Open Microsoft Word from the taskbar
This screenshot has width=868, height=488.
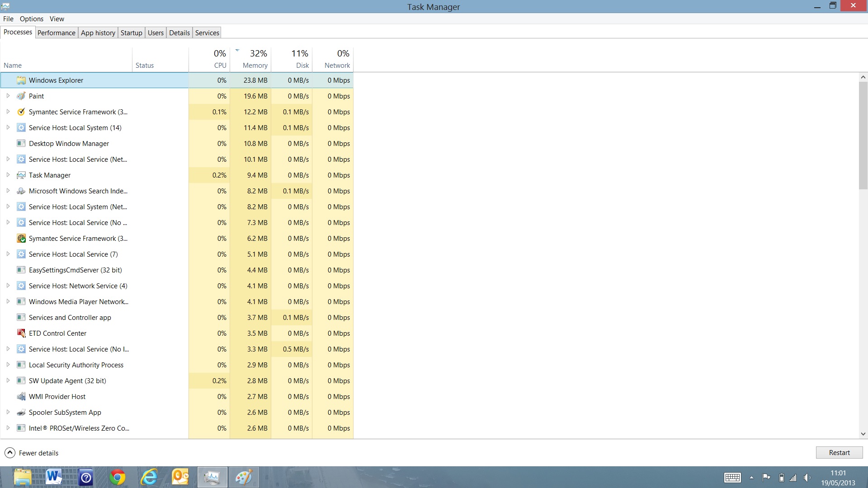pos(54,477)
